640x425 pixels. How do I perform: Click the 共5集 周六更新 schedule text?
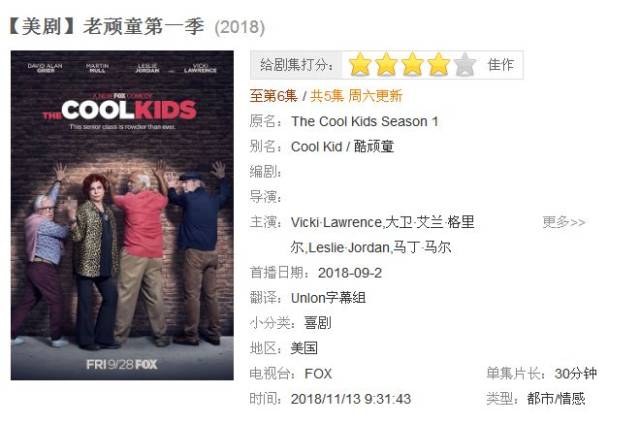pyautogui.click(x=356, y=96)
